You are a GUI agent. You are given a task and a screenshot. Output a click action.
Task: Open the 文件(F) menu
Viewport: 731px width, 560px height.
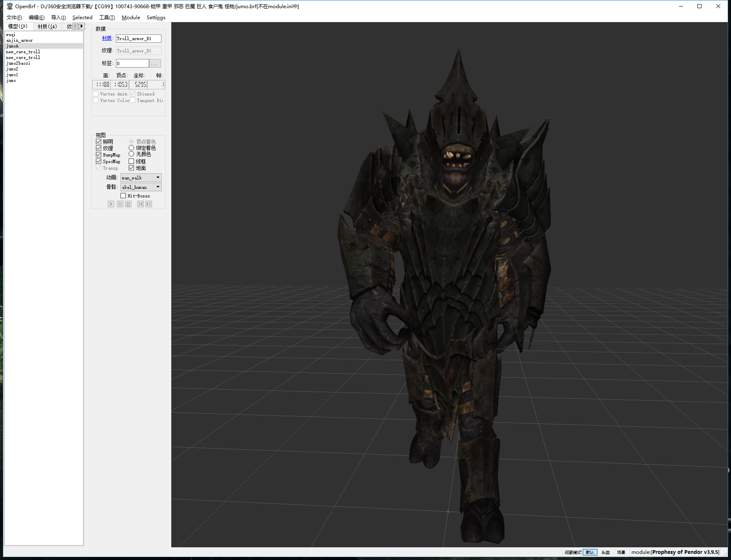(14, 18)
